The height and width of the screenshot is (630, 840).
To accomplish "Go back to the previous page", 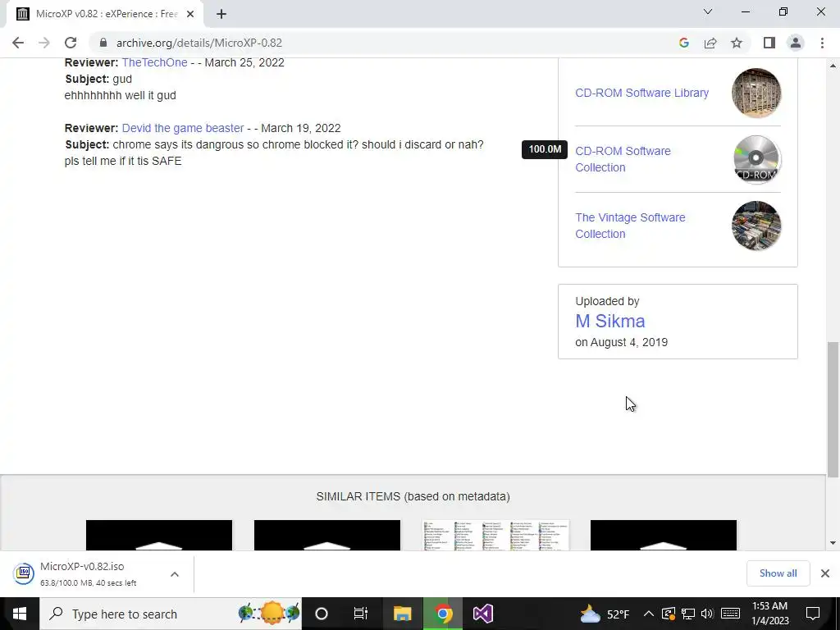I will 18,43.
